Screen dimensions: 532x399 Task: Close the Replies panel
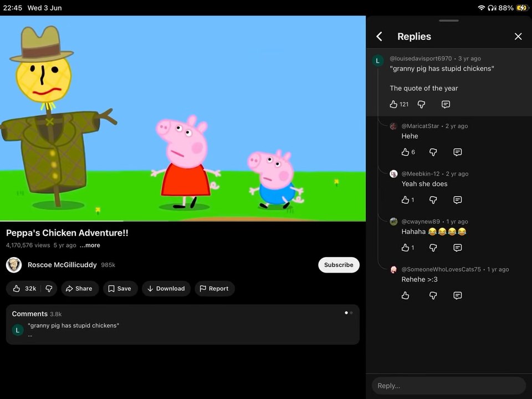coord(518,37)
